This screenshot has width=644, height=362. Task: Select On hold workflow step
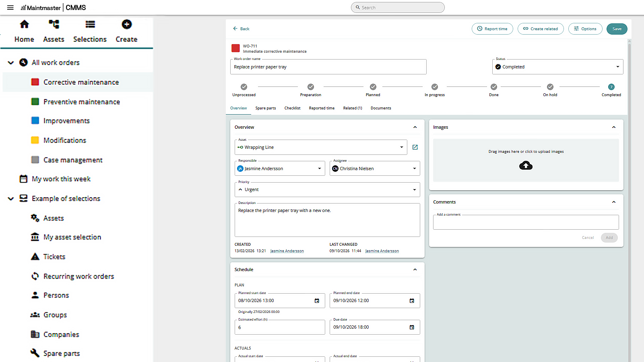point(550,90)
